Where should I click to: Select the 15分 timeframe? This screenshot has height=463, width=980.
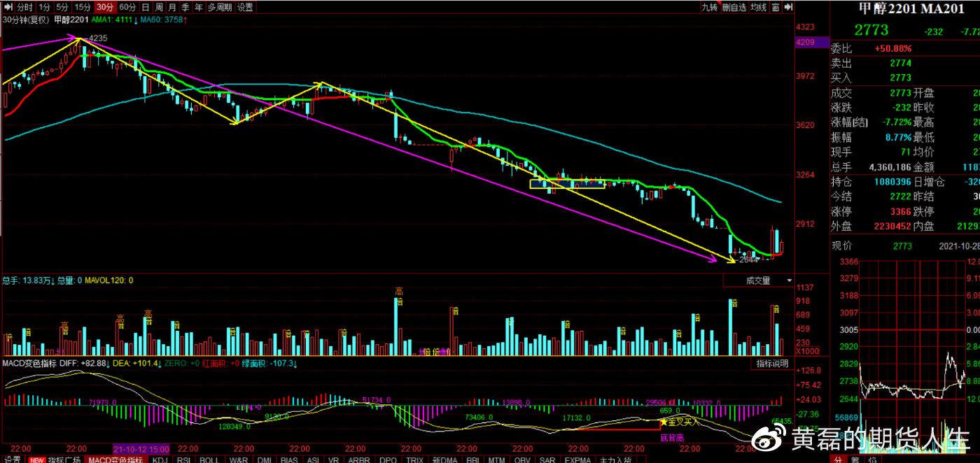pyautogui.click(x=83, y=7)
